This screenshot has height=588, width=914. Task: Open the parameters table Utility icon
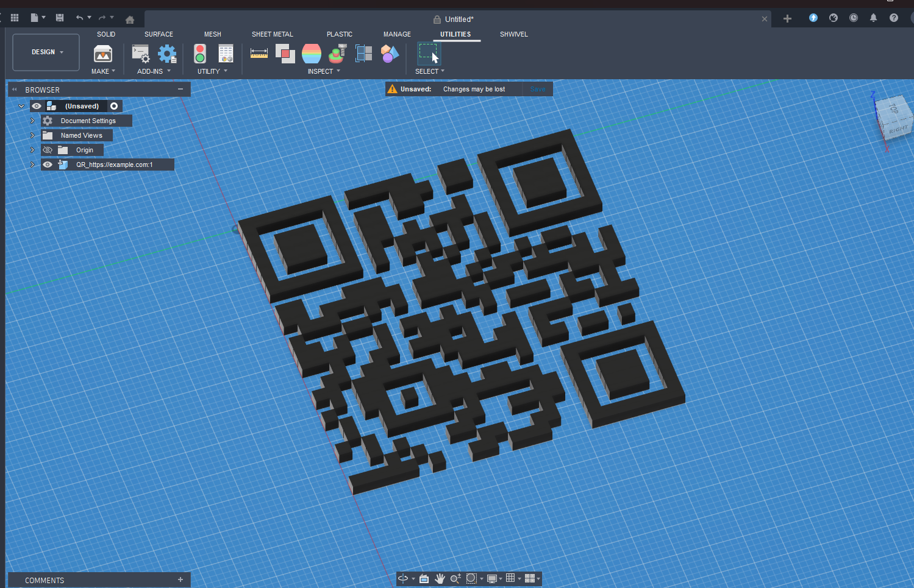coord(226,54)
